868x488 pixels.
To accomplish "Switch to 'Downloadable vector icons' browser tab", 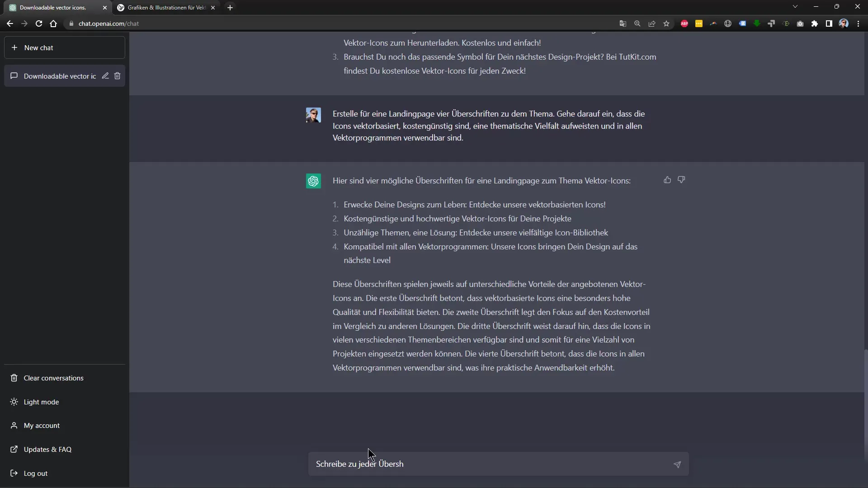I will [54, 7].
